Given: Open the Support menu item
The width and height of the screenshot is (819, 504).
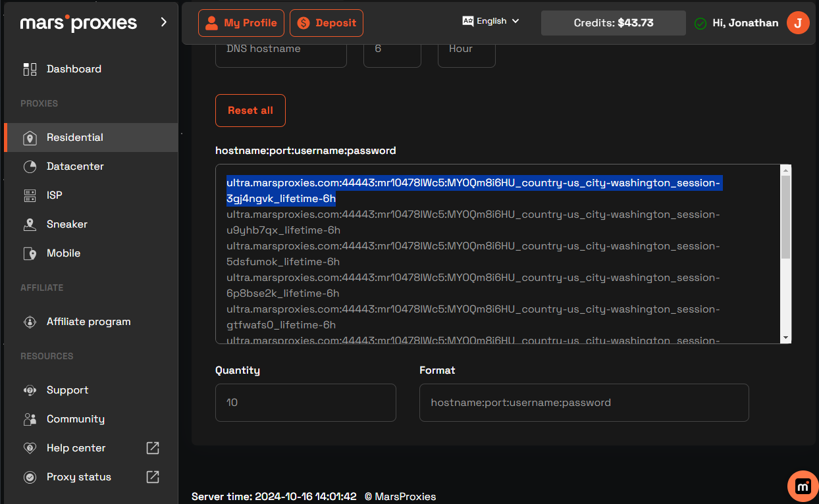Looking at the screenshot, I should tap(67, 390).
